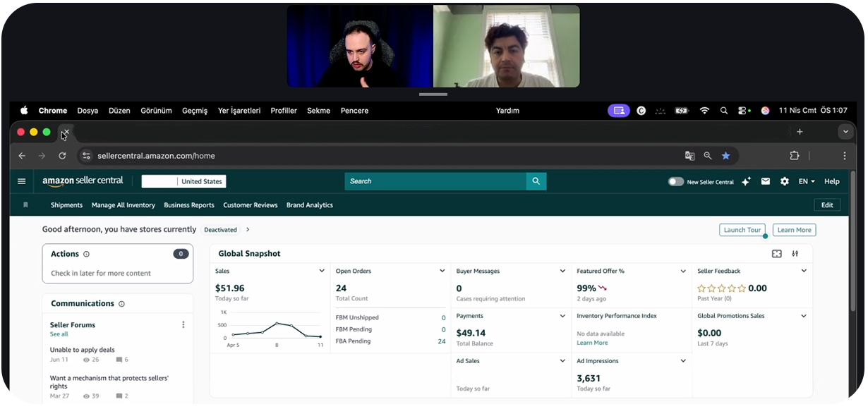This screenshot has width=868, height=409.
Task: Open the messages envelope icon
Action: (x=766, y=181)
